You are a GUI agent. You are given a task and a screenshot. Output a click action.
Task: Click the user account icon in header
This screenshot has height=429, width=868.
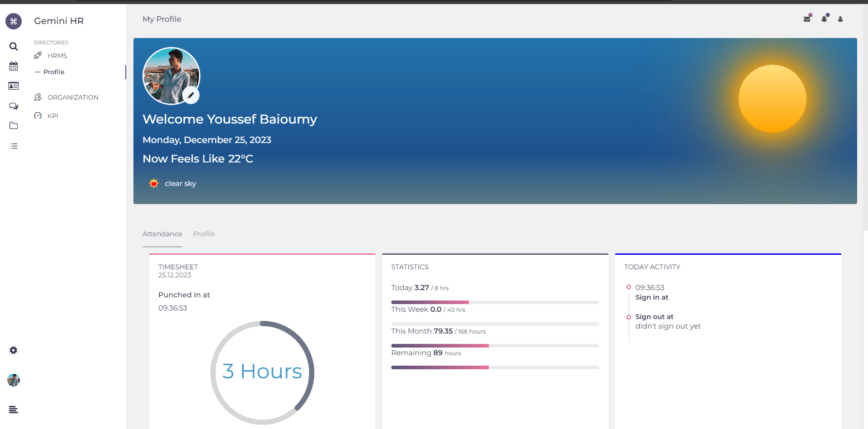pyautogui.click(x=840, y=19)
